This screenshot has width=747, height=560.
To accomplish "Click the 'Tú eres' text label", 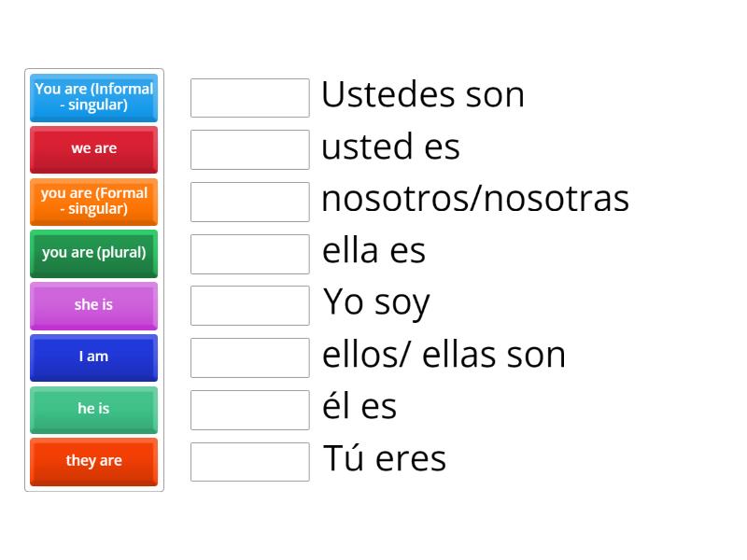I will click(385, 458).
